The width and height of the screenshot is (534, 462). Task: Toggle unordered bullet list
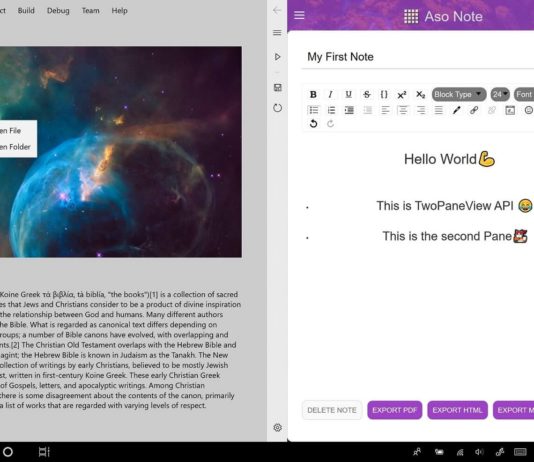click(313, 110)
